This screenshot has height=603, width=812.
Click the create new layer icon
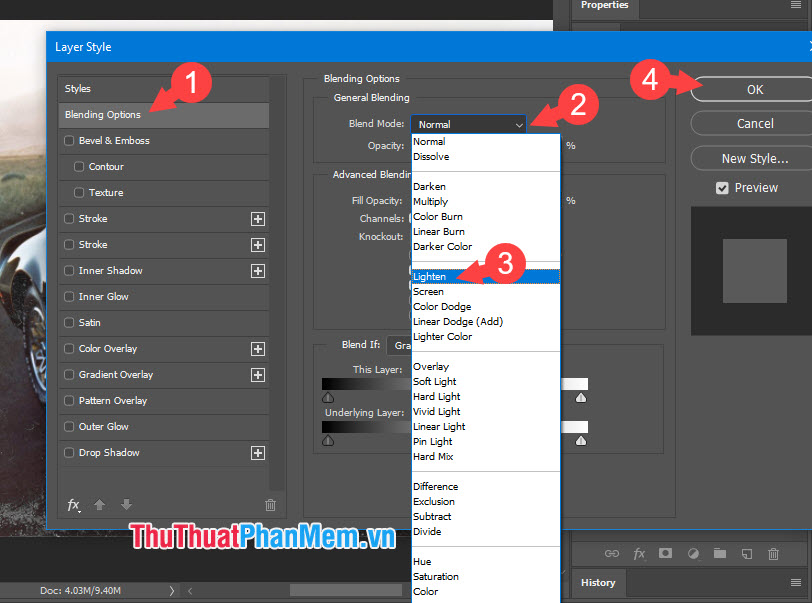point(746,553)
